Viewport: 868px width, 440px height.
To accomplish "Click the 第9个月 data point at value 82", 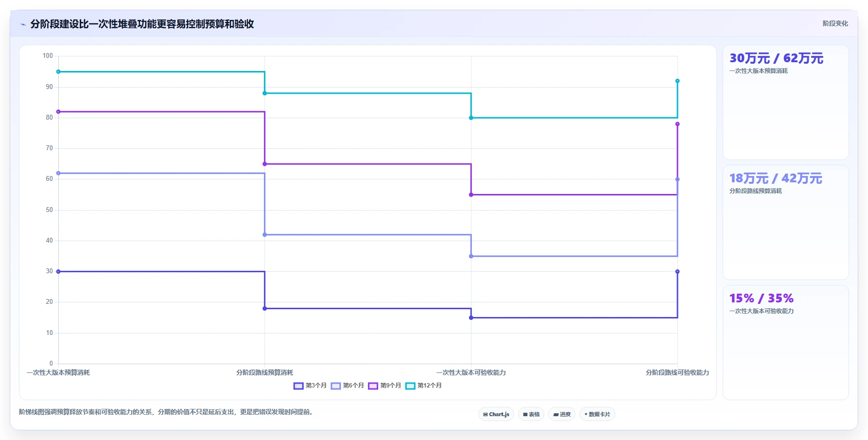I will coord(58,112).
